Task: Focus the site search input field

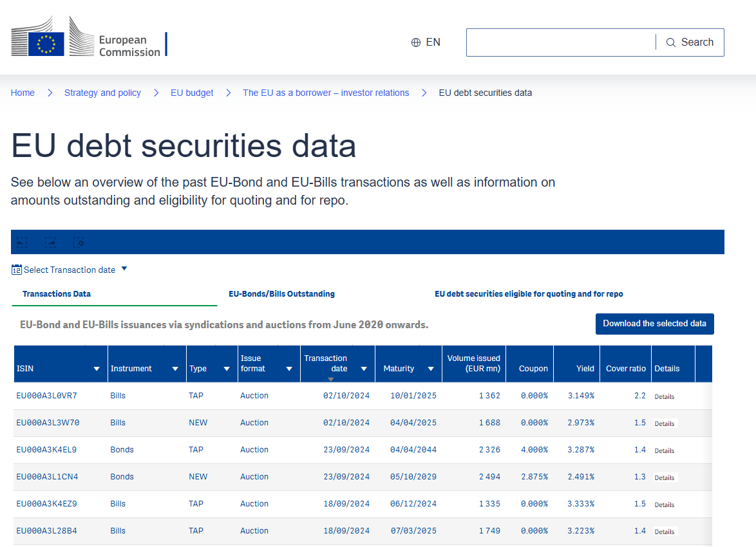Action: (561, 42)
